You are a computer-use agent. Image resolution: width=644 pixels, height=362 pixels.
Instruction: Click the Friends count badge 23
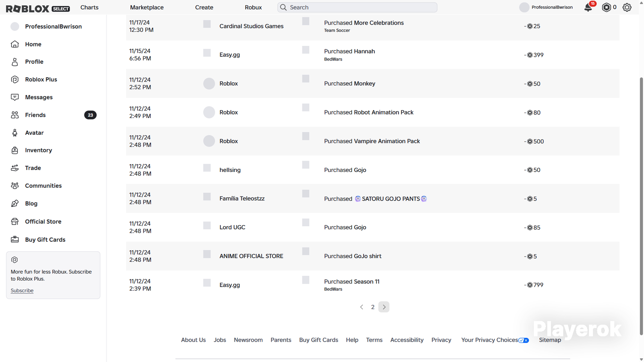point(91,115)
